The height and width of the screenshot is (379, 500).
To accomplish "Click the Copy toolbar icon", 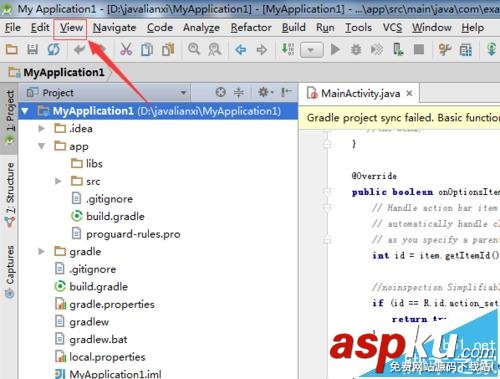I will click(x=147, y=50).
